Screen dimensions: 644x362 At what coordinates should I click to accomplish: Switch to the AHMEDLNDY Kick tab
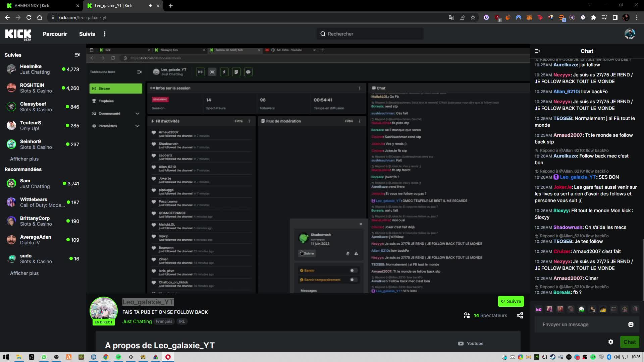click(42, 6)
